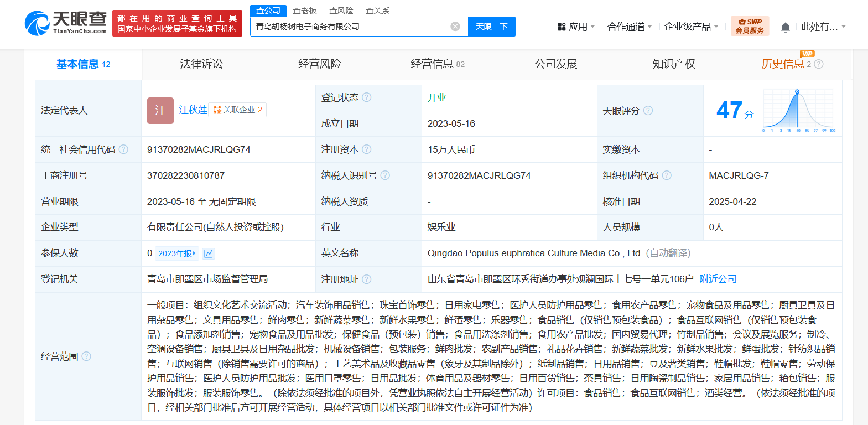Click the TianYanCha logo
868x425 pixels.
(66, 23)
